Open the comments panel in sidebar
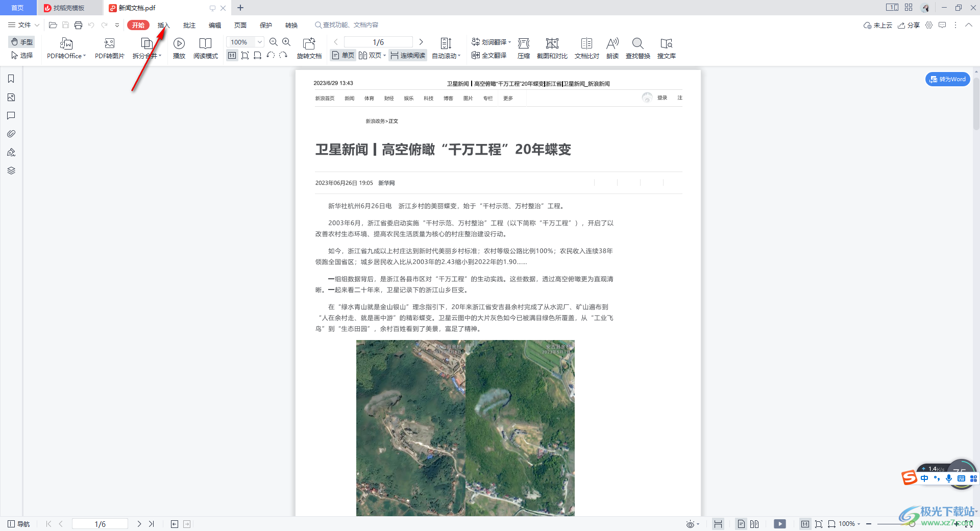The image size is (980, 531). coord(11,115)
